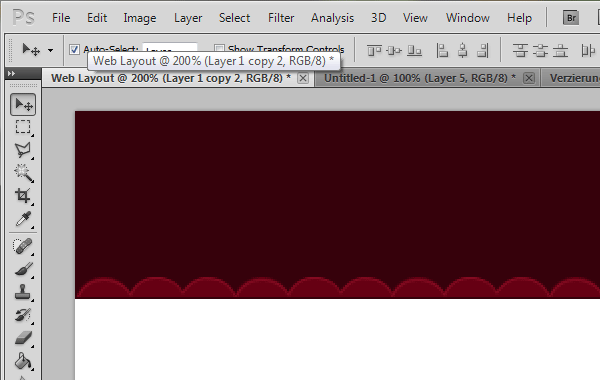Open the Image menu
The width and height of the screenshot is (600, 380).
[x=140, y=18]
